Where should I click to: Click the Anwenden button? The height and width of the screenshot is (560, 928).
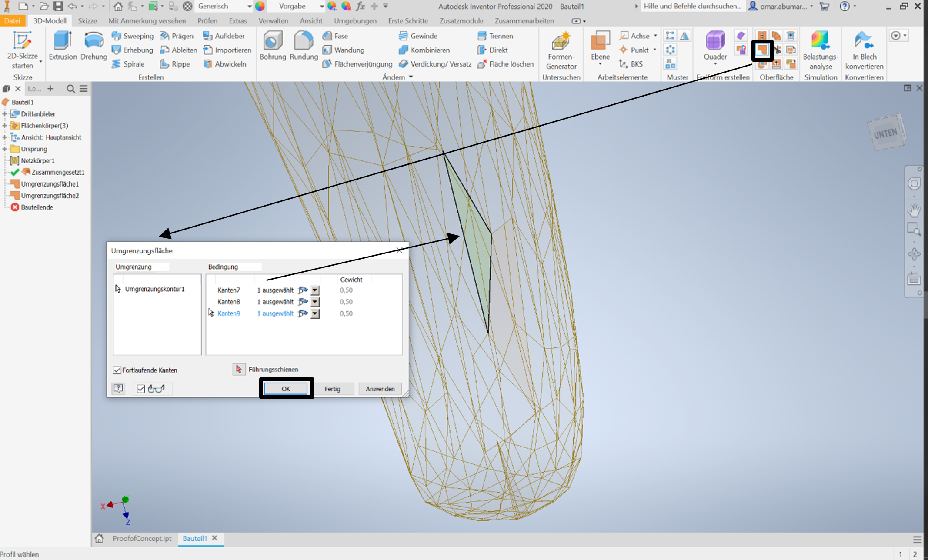coord(380,388)
